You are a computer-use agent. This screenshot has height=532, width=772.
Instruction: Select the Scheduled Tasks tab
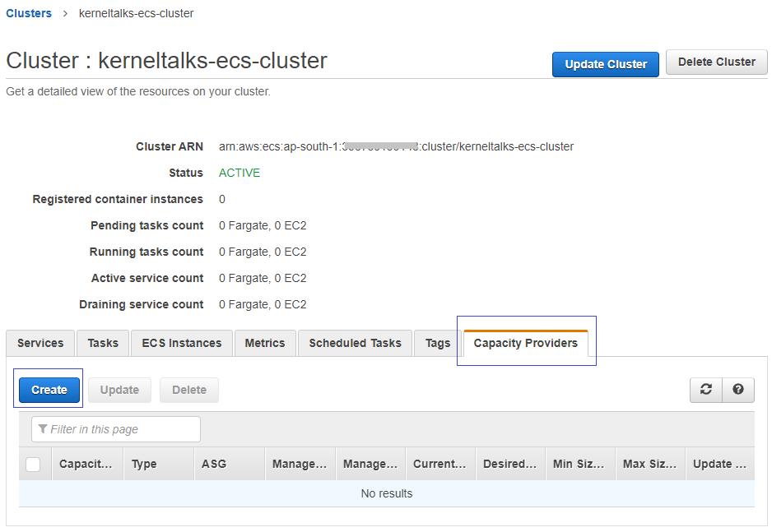pyautogui.click(x=355, y=343)
